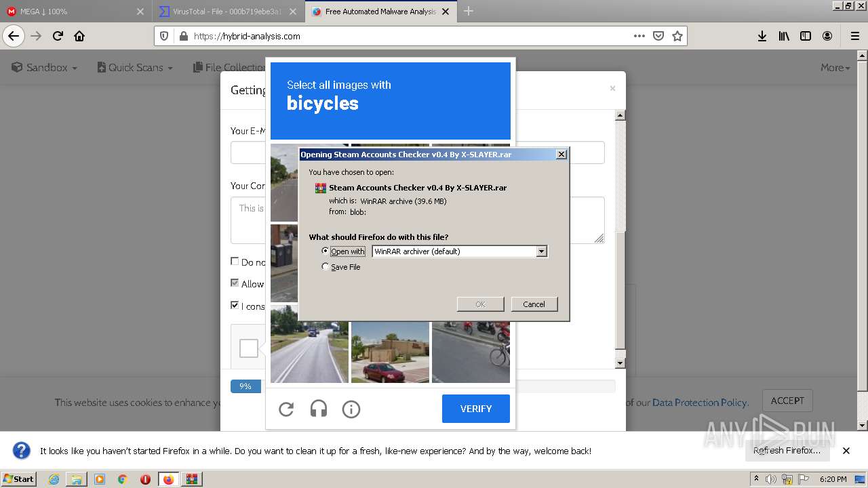Viewport: 868px width, 488px height.
Task: Switch to the MEGA tab
Action: click(75, 12)
